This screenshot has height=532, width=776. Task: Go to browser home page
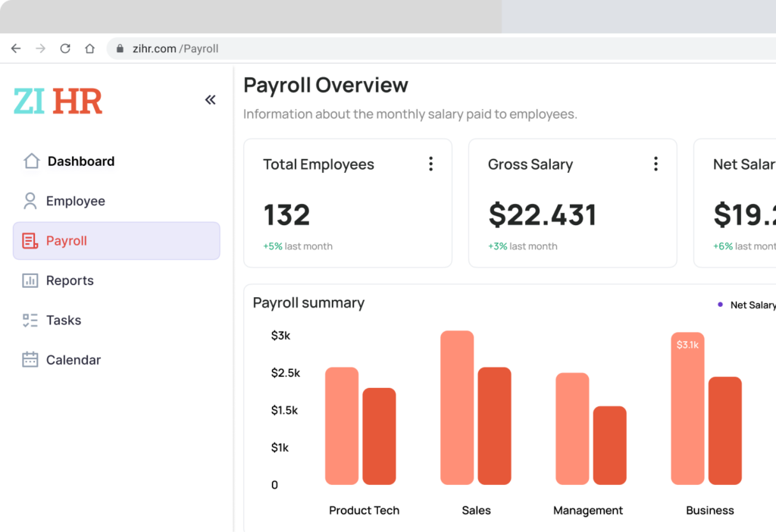[x=89, y=49]
